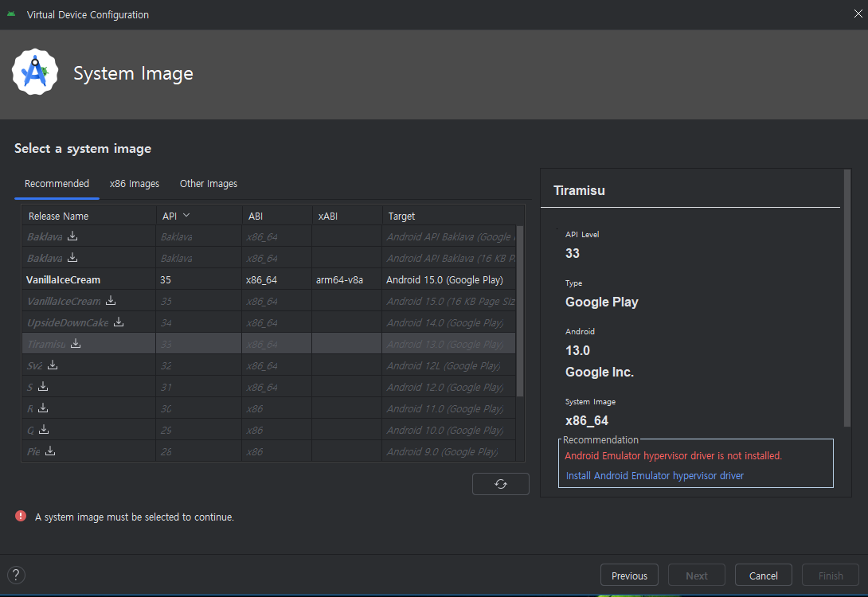Screen dimensions: 868x597
Task: Open the Other Images tab
Action: coord(208,184)
